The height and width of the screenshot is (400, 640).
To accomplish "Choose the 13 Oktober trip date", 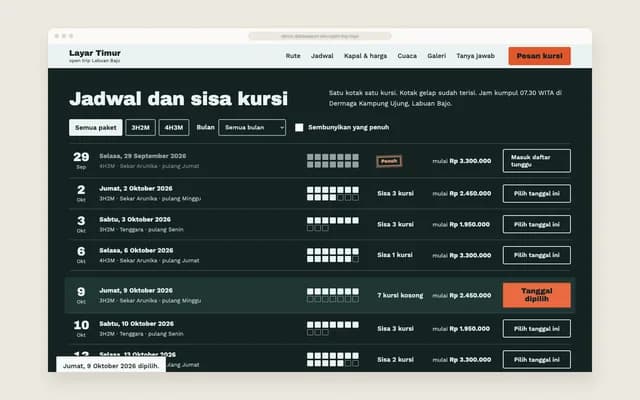I will pos(536,360).
